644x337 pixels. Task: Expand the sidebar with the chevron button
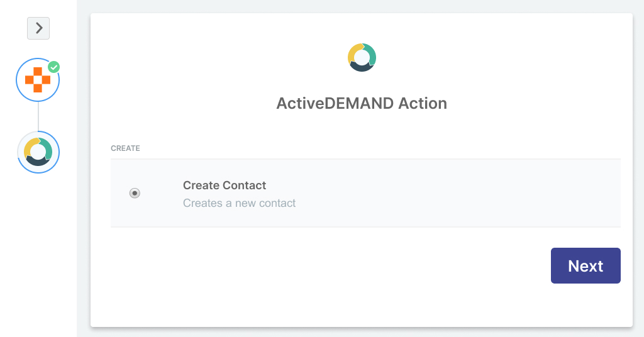[x=38, y=28]
